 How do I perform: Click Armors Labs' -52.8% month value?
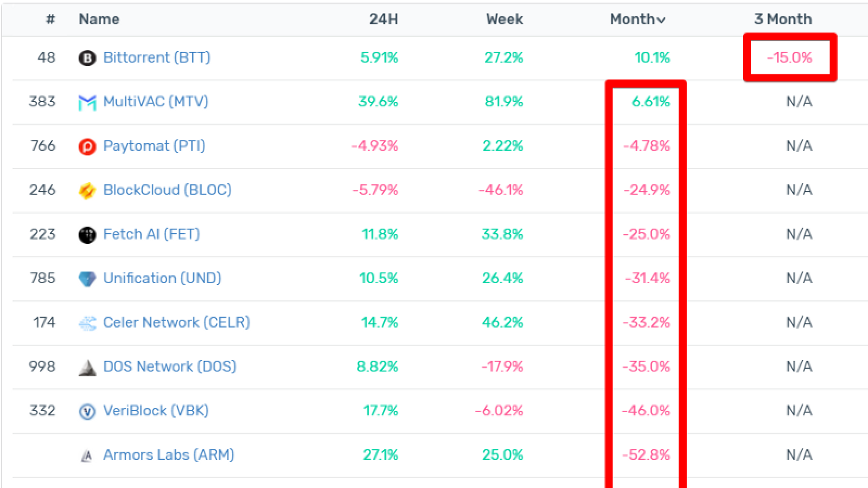click(x=646, y=455)
